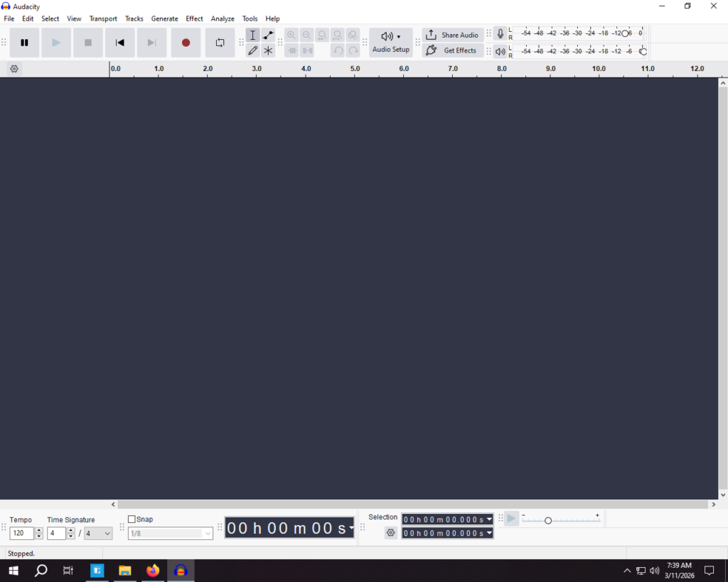Viewport: 728px width, 582px height.
Task: Click the speaker playback meter icon
Action: click(x=500, y=51)
